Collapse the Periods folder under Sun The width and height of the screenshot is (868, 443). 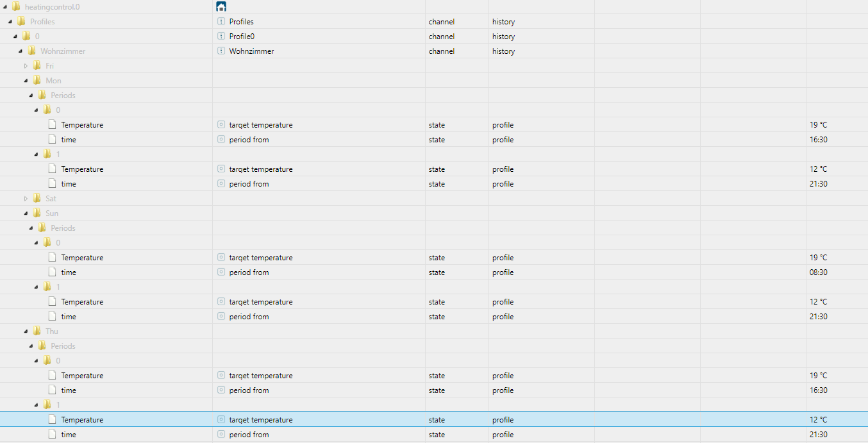(31, 228)
